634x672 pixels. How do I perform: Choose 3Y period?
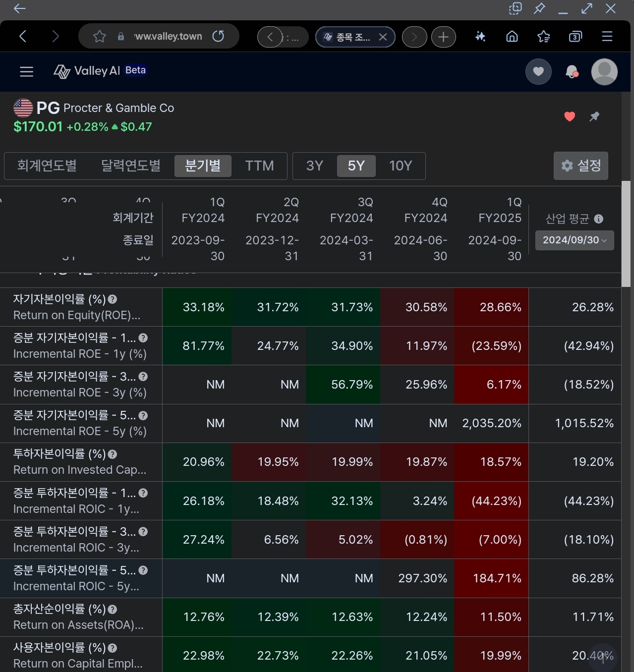[315, 166]
